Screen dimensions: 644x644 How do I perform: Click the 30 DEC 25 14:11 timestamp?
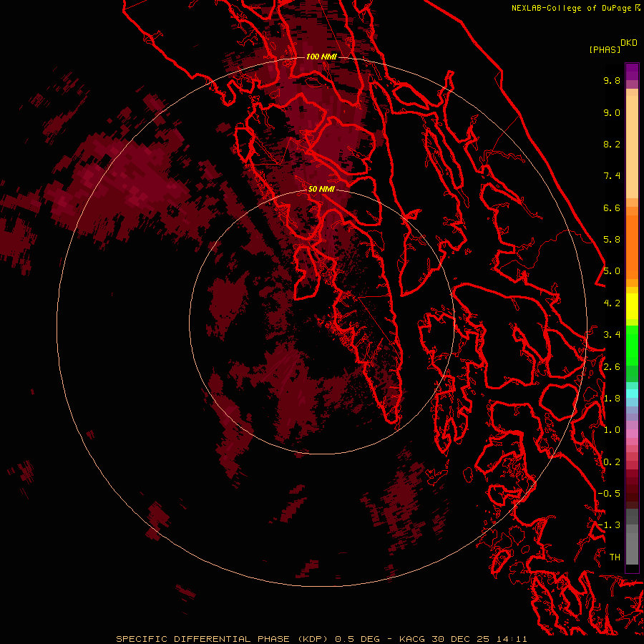(x=479, y=639)
